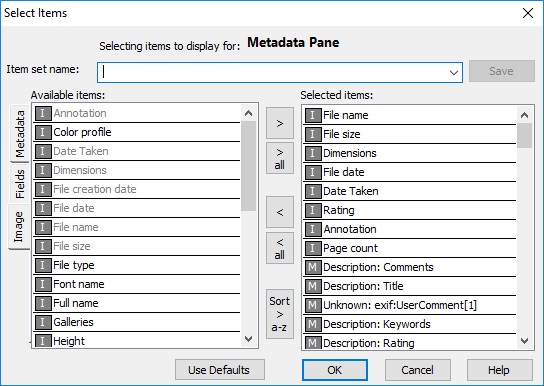Switch to the Metadata vertical tab
544x386 pixels.
[20, 134]
